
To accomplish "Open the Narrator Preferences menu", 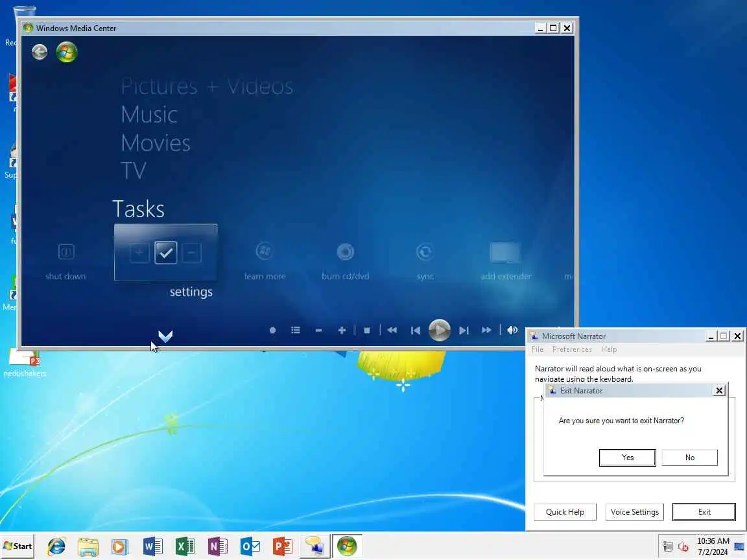I will pos(572,349).
